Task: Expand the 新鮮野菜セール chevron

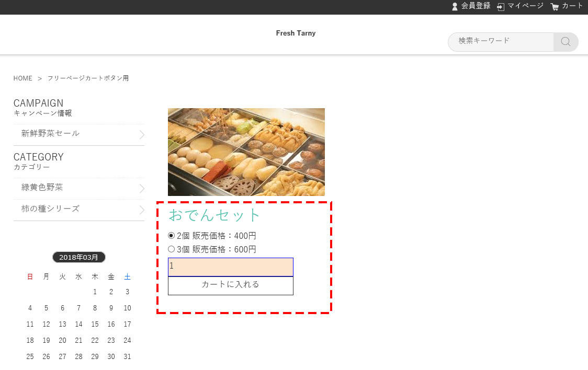Action: (x=142, y=135)
